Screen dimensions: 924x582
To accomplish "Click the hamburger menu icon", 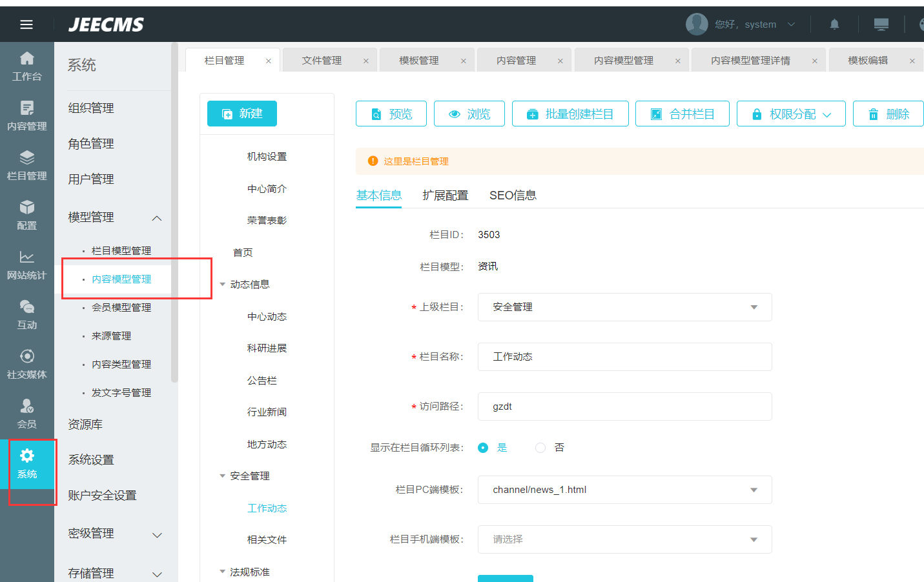I will 26,25.
